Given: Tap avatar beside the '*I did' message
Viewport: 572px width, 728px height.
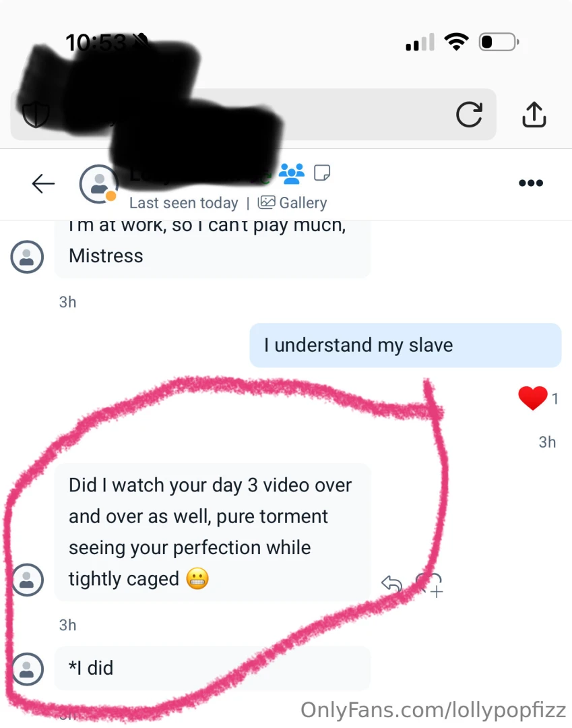Looking at the screenshot, I should point(27,669).
